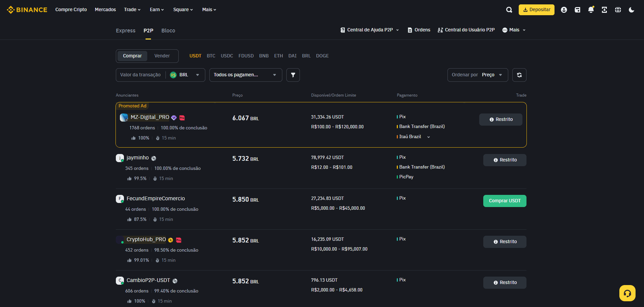The width and height of the screenshot is (644, 307).
Task: Click the Binance logo
Action: (x=27, y=10)
